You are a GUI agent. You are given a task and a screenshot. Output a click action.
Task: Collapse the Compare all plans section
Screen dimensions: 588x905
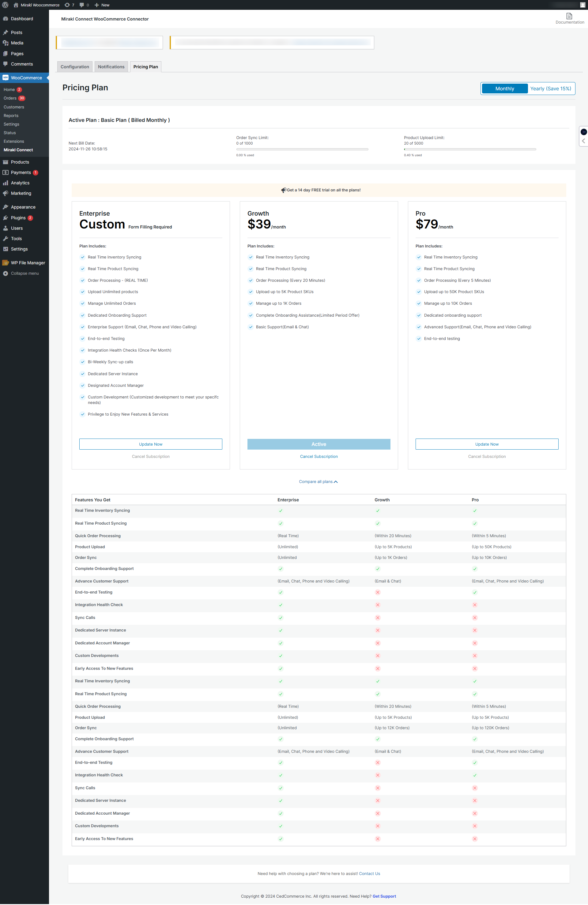pyautogui.click(x=318, y=482)
